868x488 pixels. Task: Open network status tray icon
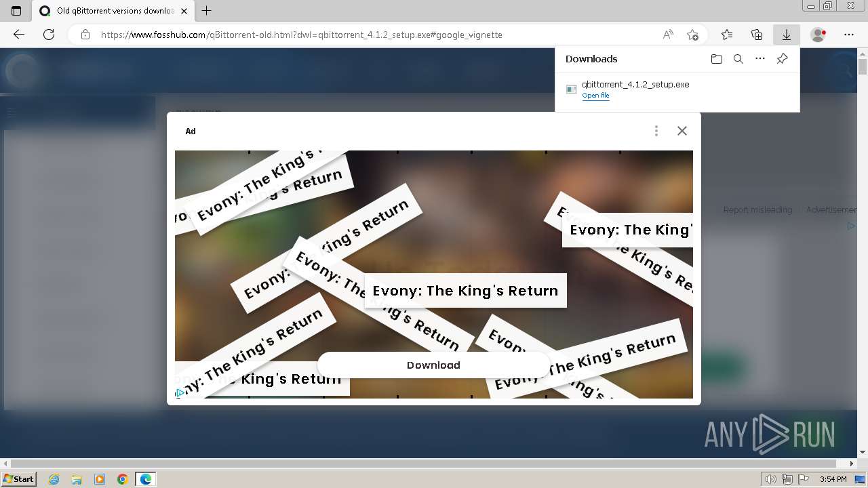[787, 479]
